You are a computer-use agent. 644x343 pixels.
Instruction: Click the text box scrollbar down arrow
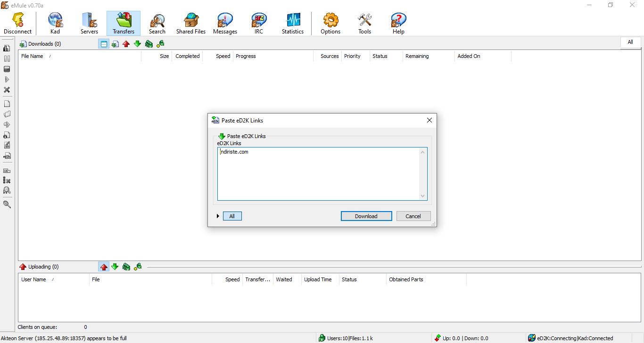[x=422, y=196]
